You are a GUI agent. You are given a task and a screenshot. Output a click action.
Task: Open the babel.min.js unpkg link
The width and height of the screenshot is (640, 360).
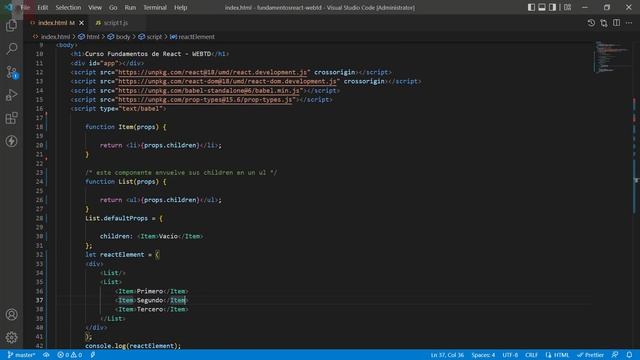point(209,91)
